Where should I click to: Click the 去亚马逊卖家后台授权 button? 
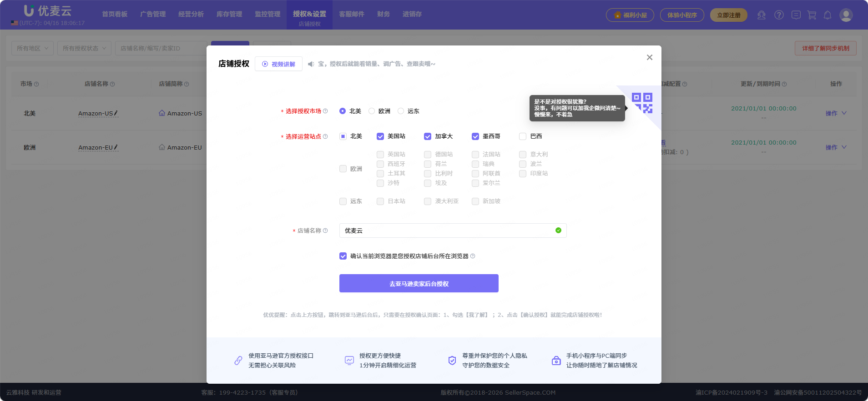(419, 283)
